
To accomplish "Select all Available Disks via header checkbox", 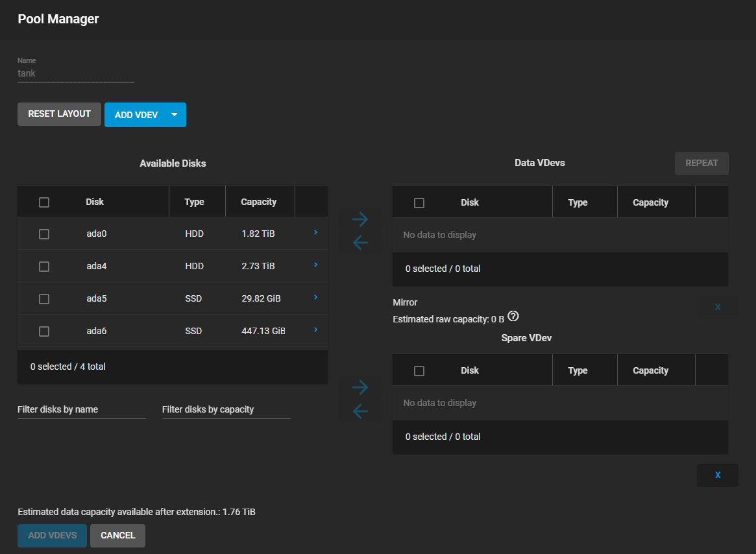I will (44, 202).
